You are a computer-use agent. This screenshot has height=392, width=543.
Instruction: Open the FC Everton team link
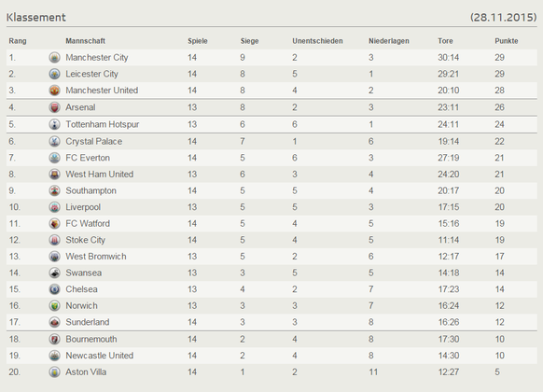click(88, 158)
